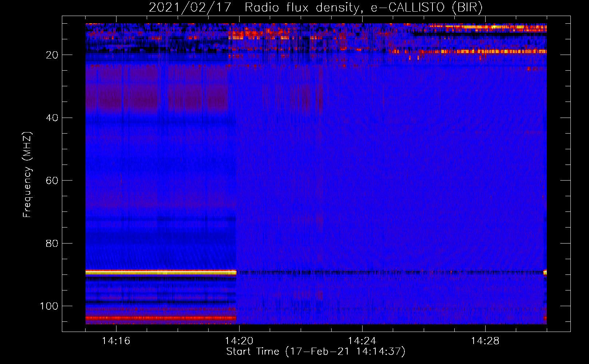Screen dimensions: 589x364
Task: Click the bright yellow band near 19 MHz after 14:25
Action: point(468,51)
